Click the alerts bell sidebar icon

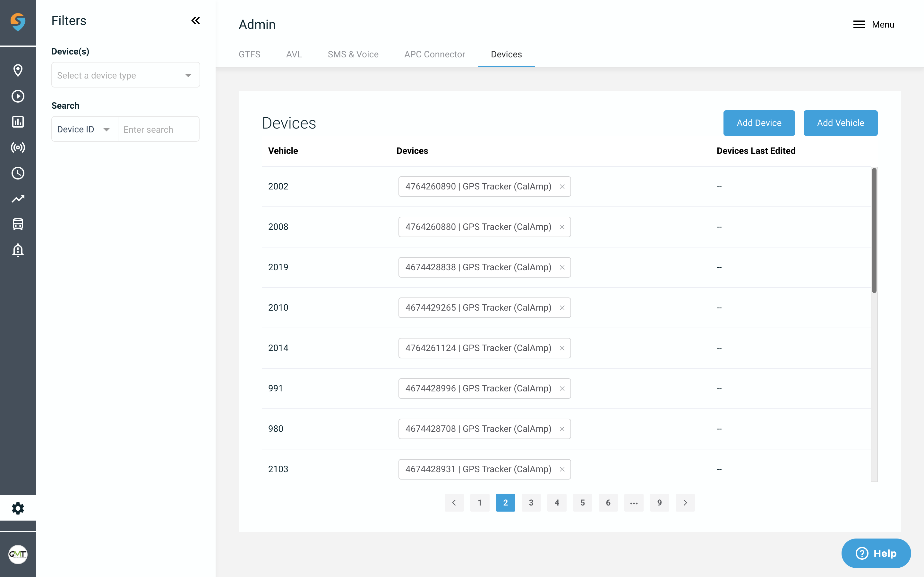tap(18, 250)
